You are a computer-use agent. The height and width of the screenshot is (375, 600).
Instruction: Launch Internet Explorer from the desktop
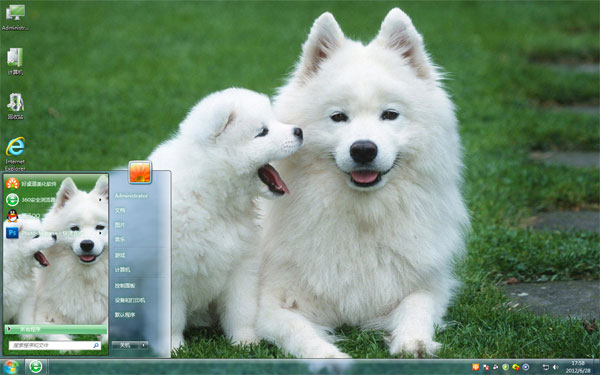point(15,154)
